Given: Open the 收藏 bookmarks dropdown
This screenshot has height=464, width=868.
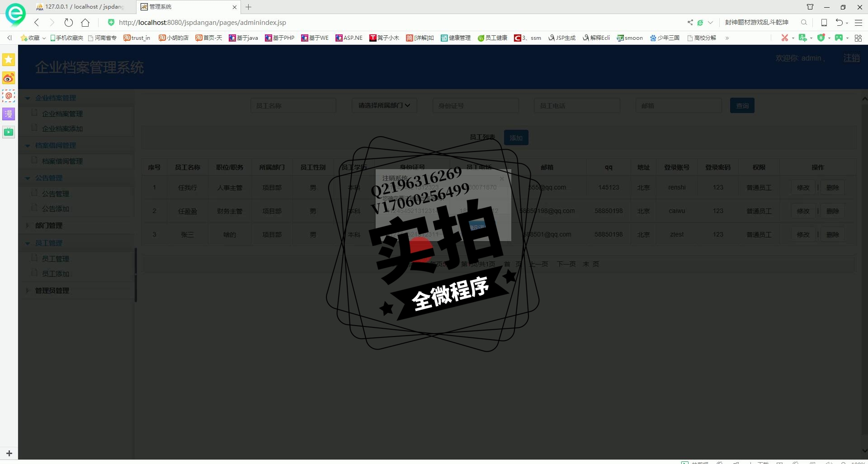Looking at the screenshot, I should point(33,38).
